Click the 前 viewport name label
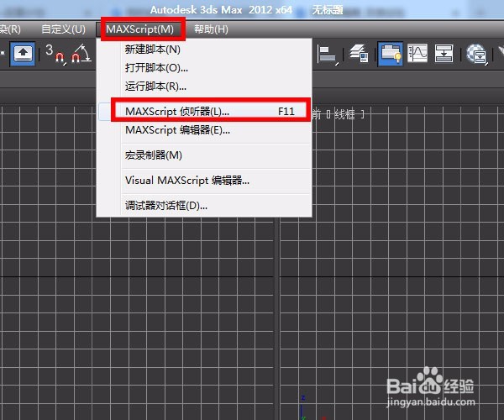 (317, 114)
